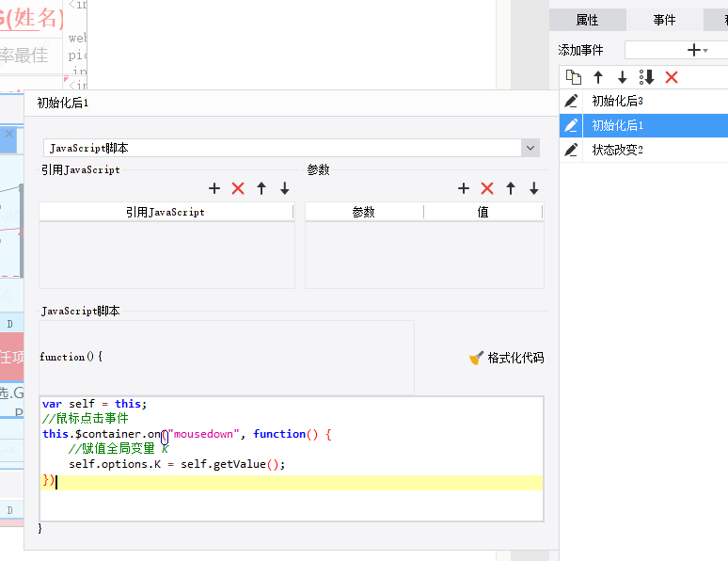Viewport: 728px width, 561px height.
Task: Click pencil edit icon for 初始化后1
Action: click(x=571, y=125)
